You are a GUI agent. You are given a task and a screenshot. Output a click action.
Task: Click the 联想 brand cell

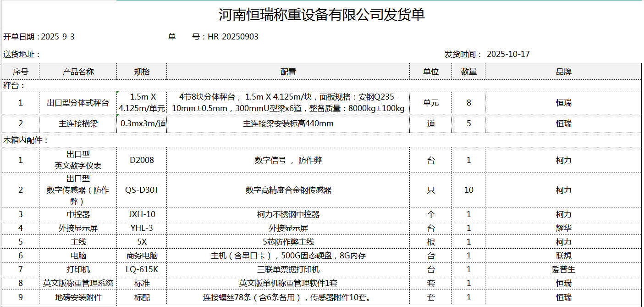pos(563,256)
